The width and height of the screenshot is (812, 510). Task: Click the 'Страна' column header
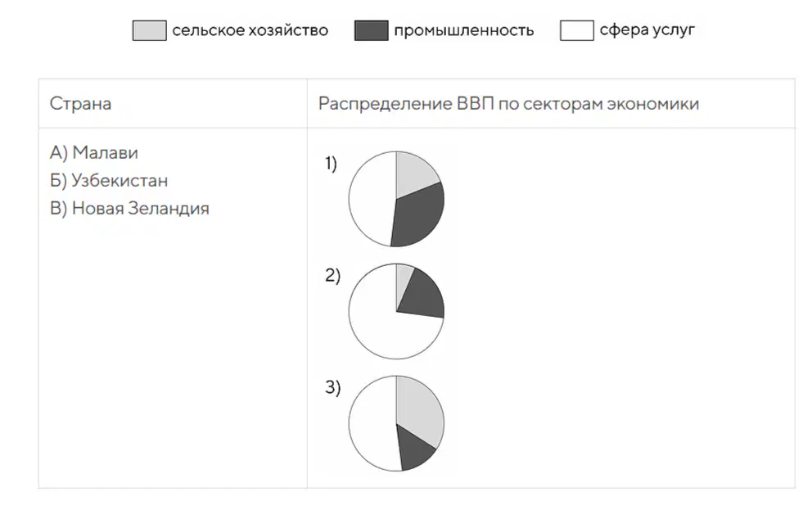[80, 103]
